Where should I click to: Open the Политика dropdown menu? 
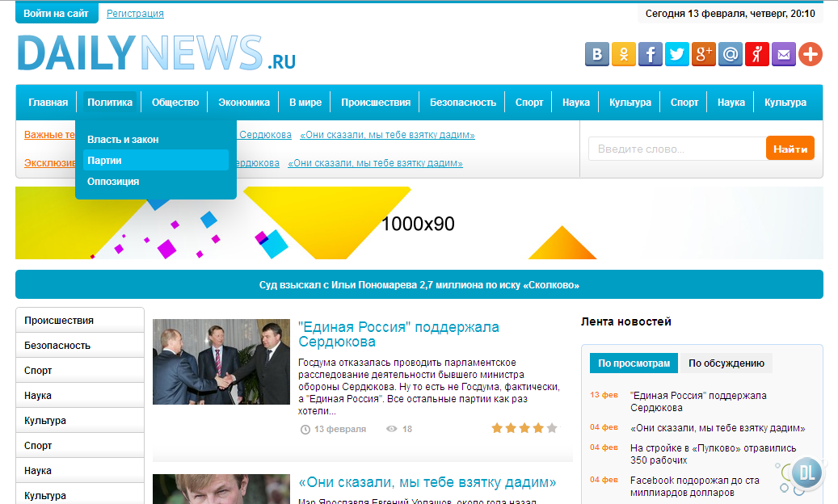pos(110,103)
